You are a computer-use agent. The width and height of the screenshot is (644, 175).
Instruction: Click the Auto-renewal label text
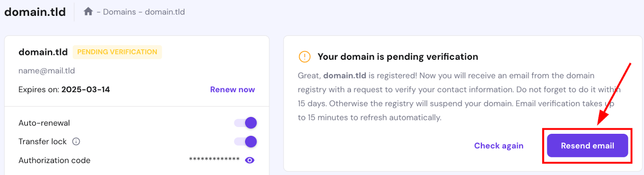[x=44, y=123]
